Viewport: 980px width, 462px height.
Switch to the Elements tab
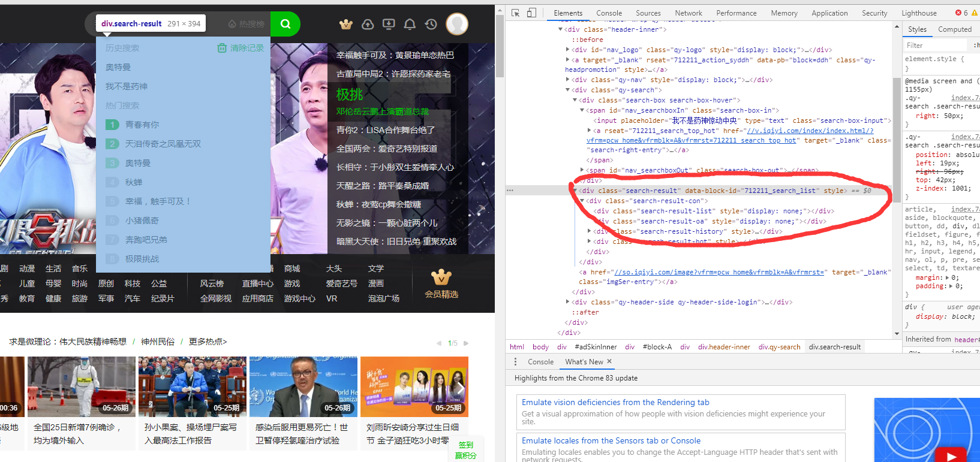tap(568, 13)
